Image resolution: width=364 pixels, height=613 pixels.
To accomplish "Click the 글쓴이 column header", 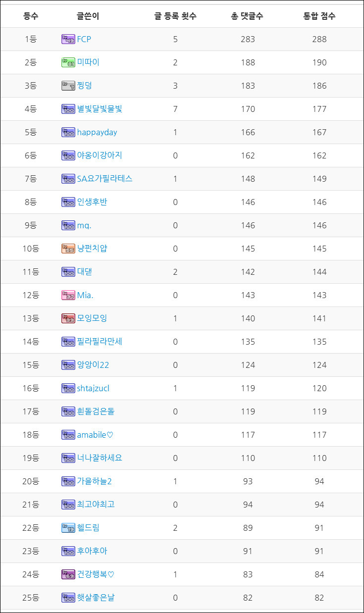I will pos(88,16).
